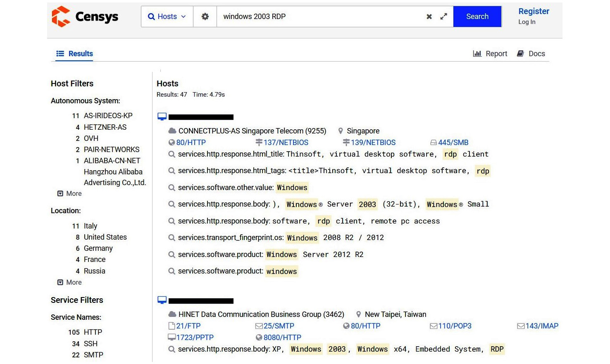Click magnifier icon beside html_tags match

coord(172,171)
